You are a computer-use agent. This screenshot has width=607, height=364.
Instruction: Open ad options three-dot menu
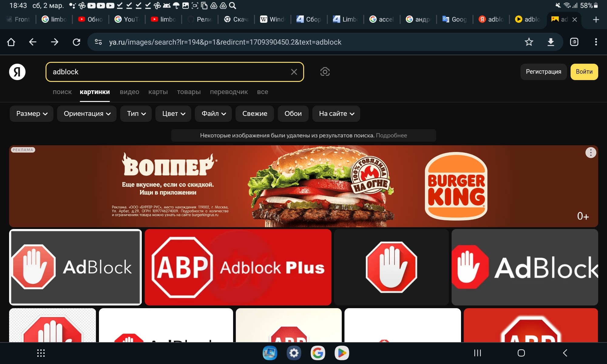(591, 153)
